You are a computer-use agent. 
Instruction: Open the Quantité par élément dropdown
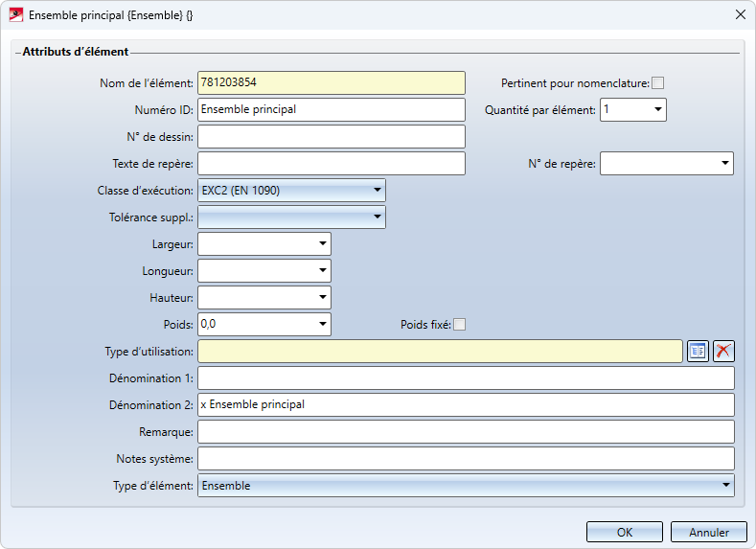coord(657,109)
